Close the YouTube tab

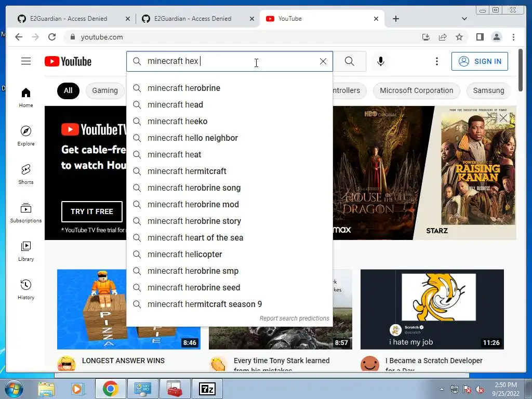pos(376,19)
